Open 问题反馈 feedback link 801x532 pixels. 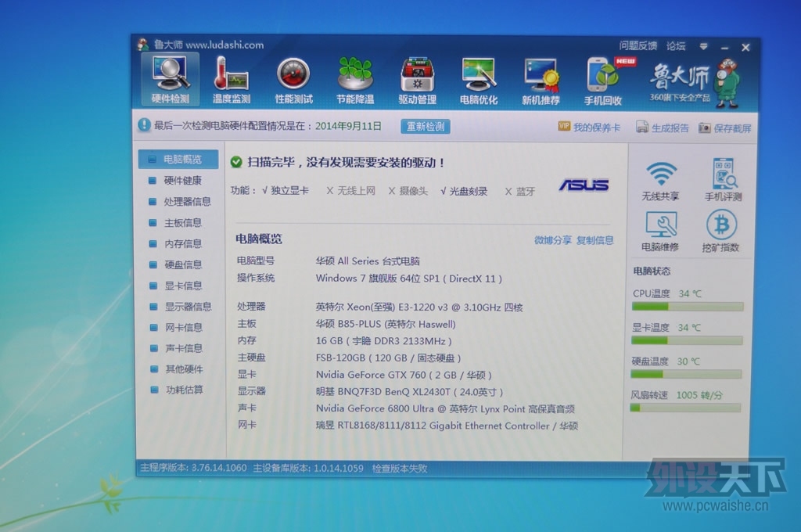638,46
